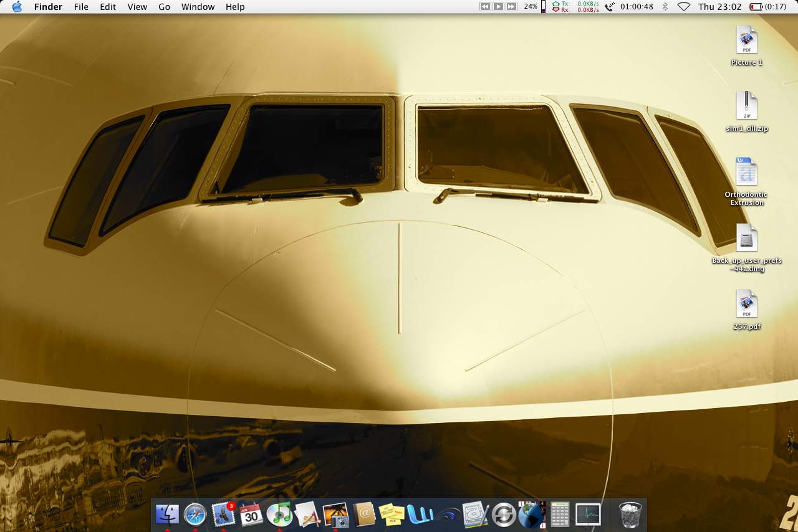Click the phone connection timer icon

click(x=610, y=7)
